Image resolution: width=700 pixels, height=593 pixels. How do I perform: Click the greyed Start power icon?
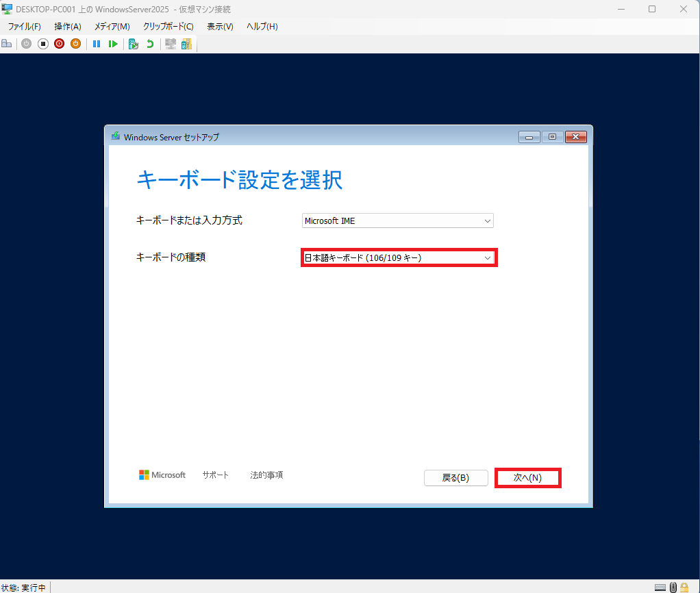(26, 44)
